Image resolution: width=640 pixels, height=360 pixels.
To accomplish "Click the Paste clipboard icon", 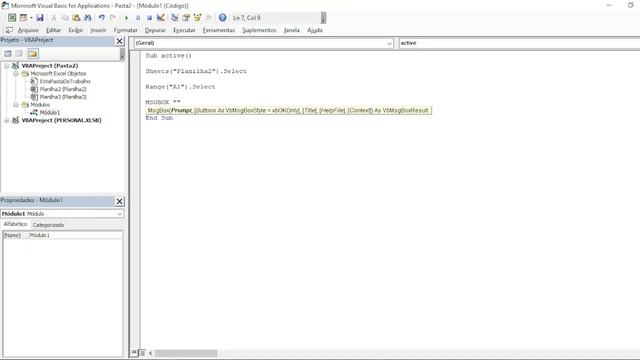I will point(76,18).
